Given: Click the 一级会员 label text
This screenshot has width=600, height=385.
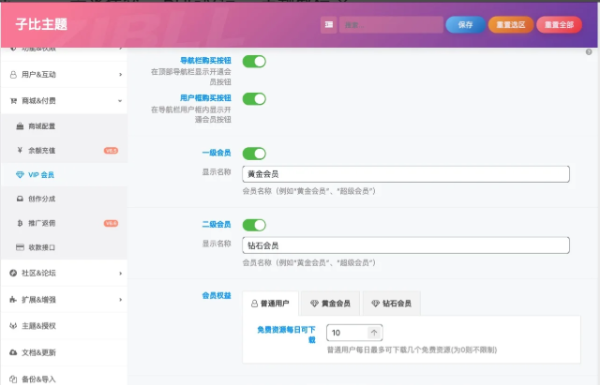Looking at the screenshot, I should [x=217, y=153].
